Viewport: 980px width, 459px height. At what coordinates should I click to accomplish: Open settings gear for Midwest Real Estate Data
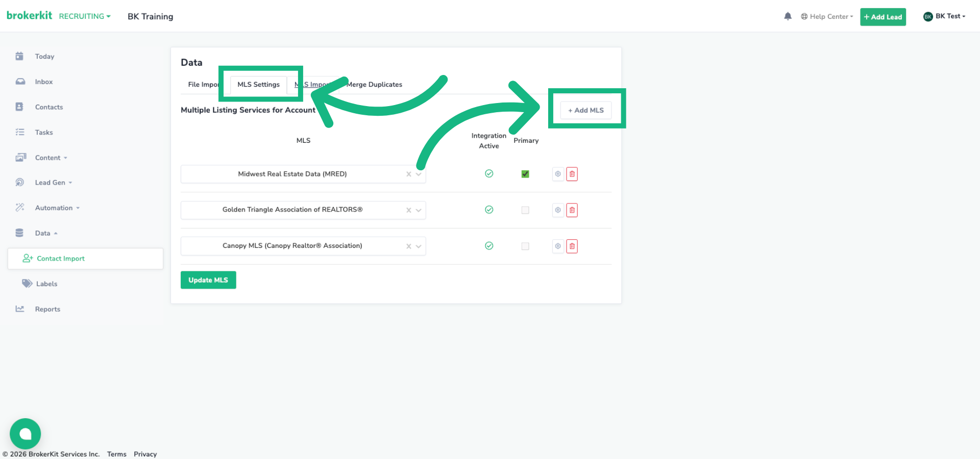pos(558,174)
